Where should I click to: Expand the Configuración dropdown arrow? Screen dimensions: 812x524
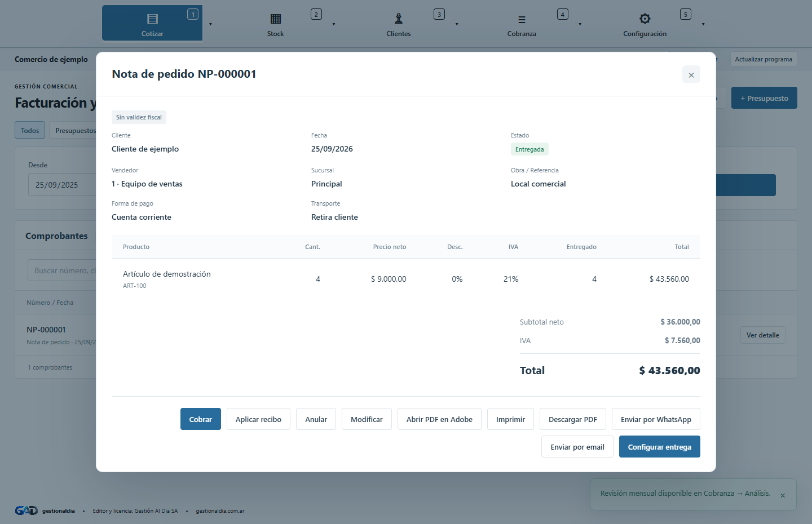pos(703,24)
